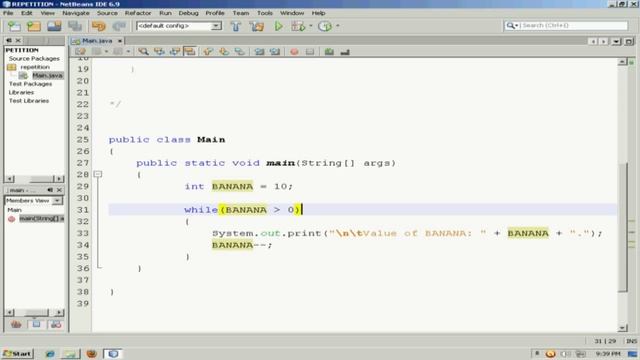The image size is (640, 360).
Task: Click the Redo arrow icon
Action: (x=119, y=26)
